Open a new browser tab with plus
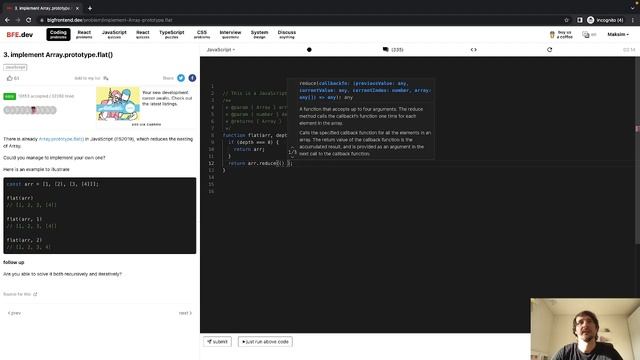Screen dimensions: 640x360 pos(90,8)
